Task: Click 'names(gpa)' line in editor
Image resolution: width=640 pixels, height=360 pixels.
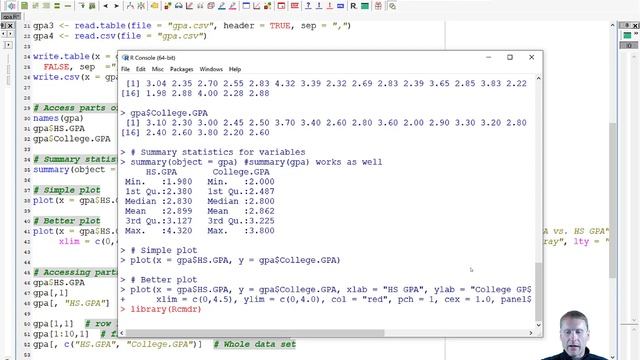Action: (58, 118)
